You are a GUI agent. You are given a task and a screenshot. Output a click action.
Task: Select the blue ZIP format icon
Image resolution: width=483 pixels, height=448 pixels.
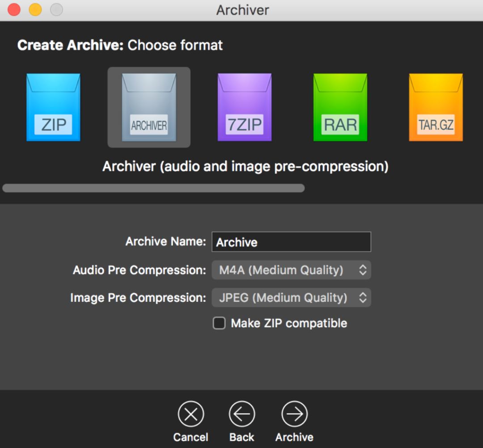[x=53, y=107]
